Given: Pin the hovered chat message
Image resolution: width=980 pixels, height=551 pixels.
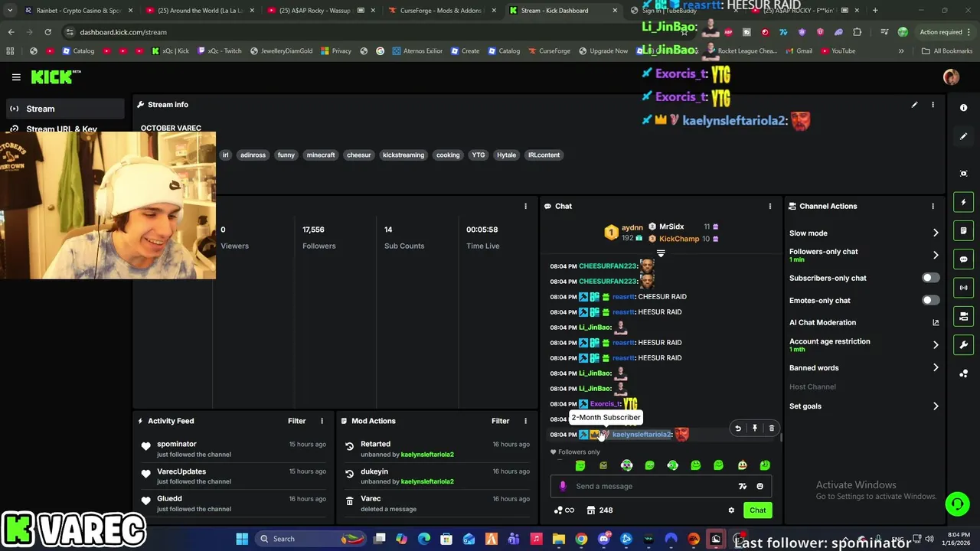Looking at the screenshot, I should coord(755,429).
